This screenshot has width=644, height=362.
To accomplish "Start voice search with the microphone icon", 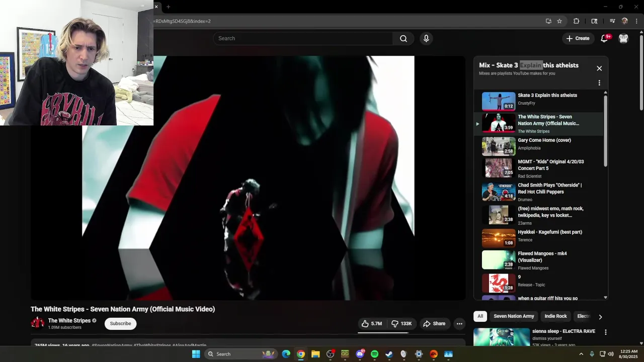I will (x=426, y=39).
